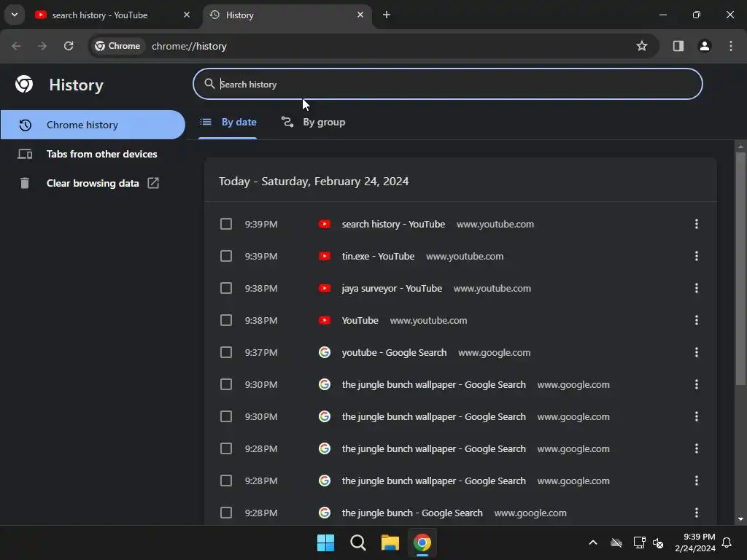Viewport: 747px width, 560px height.
Task: Open jaya surveyor - YouTube link
Action: [392, 289]
